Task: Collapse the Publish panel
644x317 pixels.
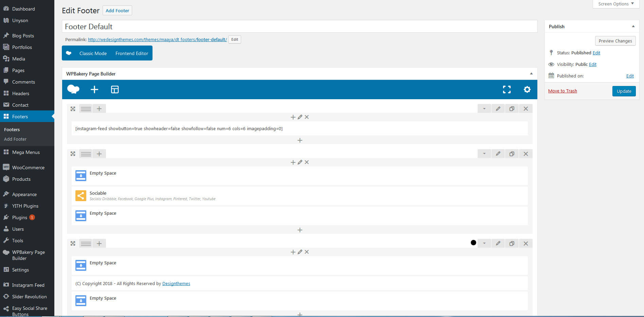Action: click(x=633, y=26)
